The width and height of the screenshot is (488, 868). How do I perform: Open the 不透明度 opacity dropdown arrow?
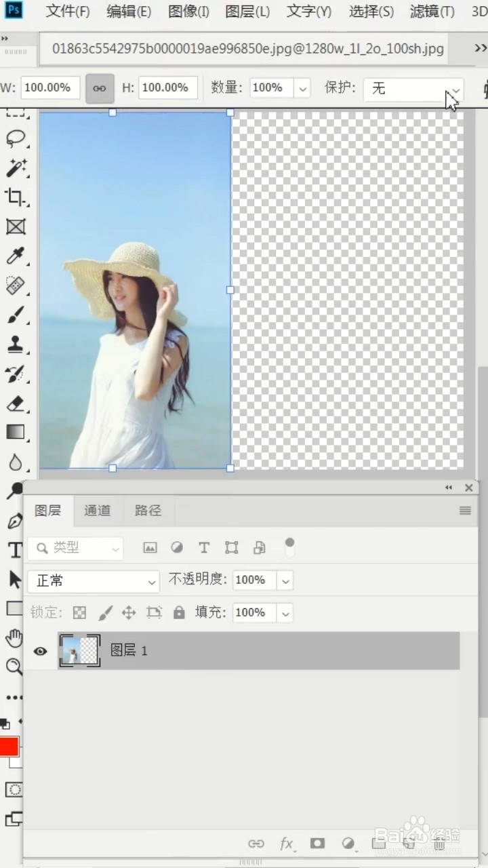(x=285, y=580)
